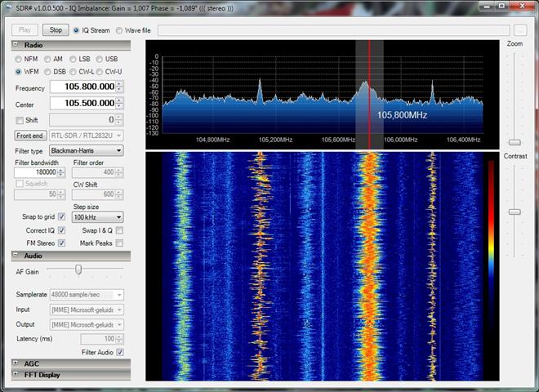Toggle Swap I & Q checkbox
539x392 pixels.
120,230
